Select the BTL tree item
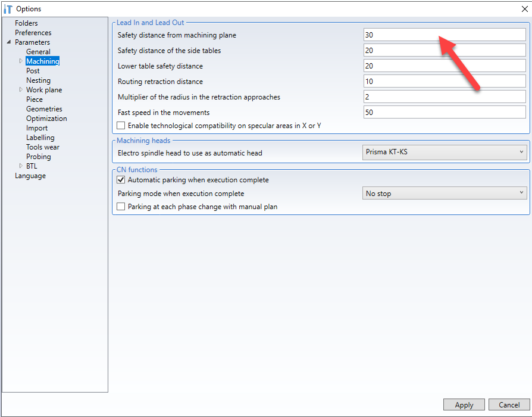This screenshot has width=532, height=417. (32, 166)
